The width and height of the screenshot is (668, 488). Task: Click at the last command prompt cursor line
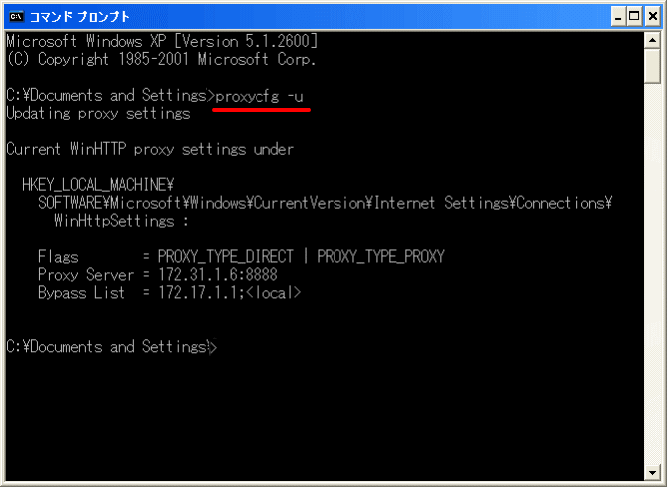pos(112,347)
